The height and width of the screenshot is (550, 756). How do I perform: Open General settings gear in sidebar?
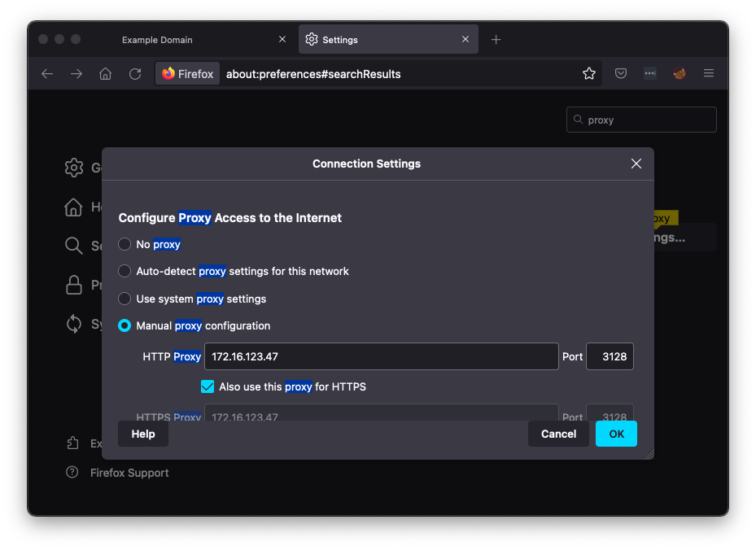tap(74, 168)
